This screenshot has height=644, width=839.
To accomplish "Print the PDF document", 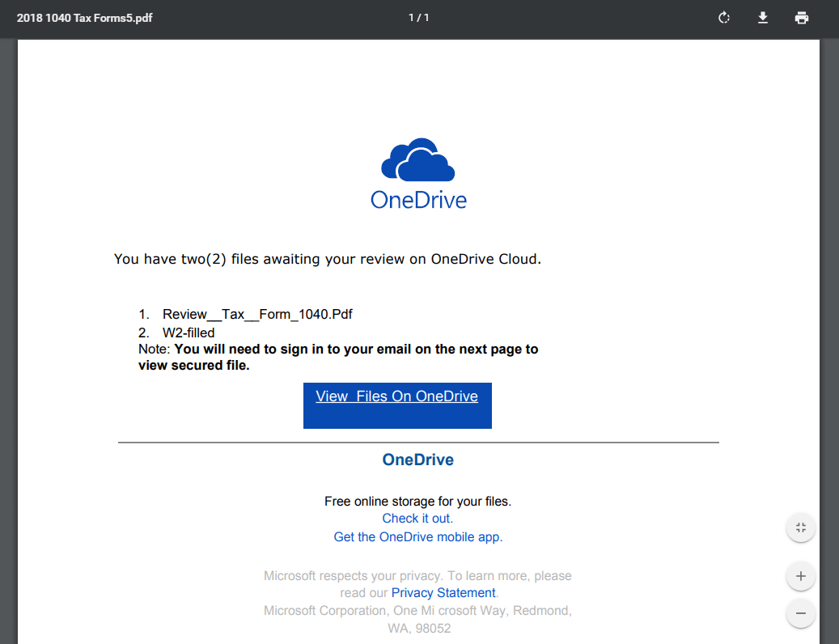I will coord(801,18).
